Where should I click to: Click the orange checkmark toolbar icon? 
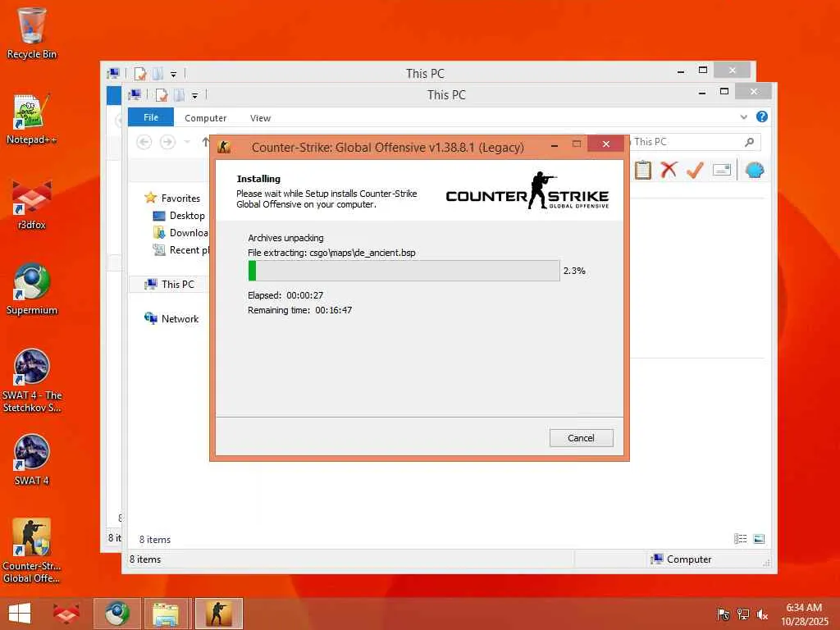pos(695,171)
